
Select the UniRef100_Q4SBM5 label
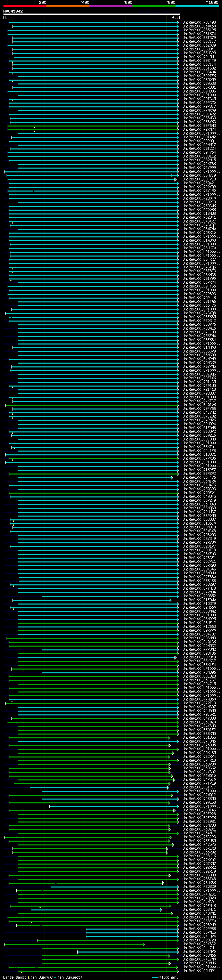[199, 799]
